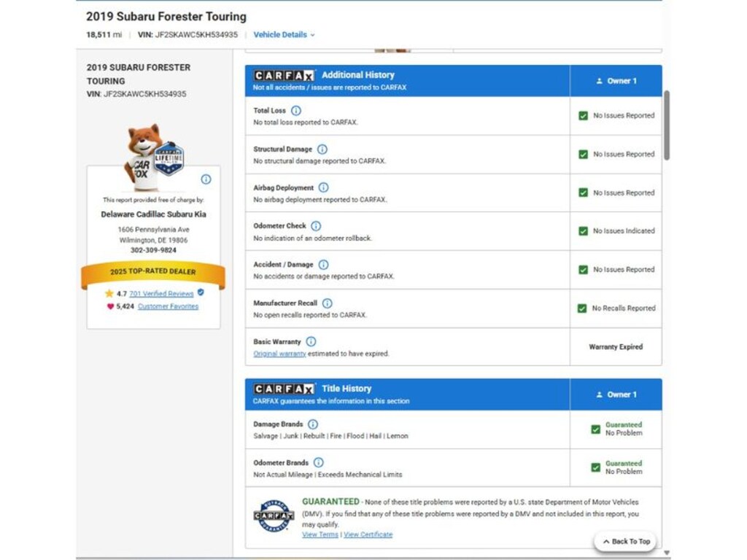Click Accident / Damage green checkmark
The width and height of the screenshot is (747, 560).
[x=583, y=270]
